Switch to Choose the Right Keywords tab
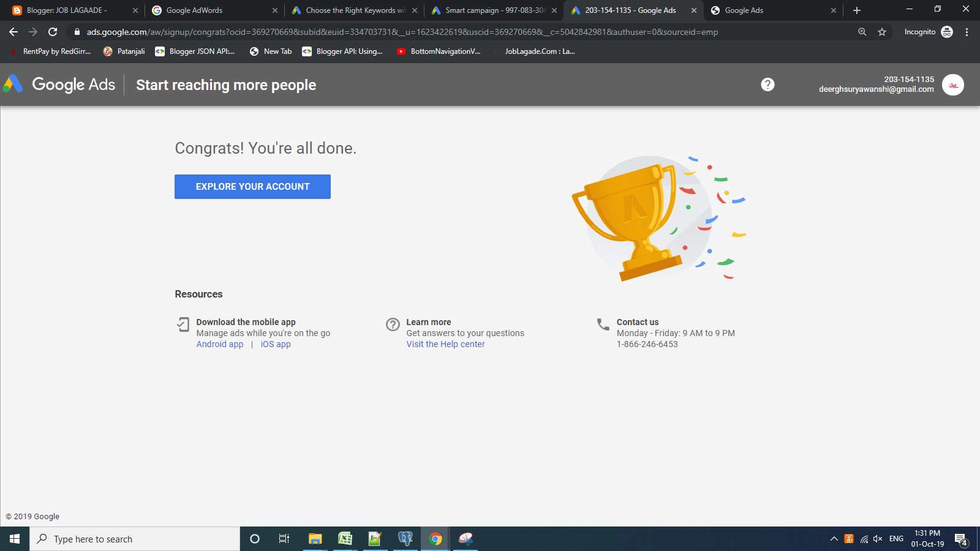The image size is (980, 551). pyautogui.click(x=355, y=10)
